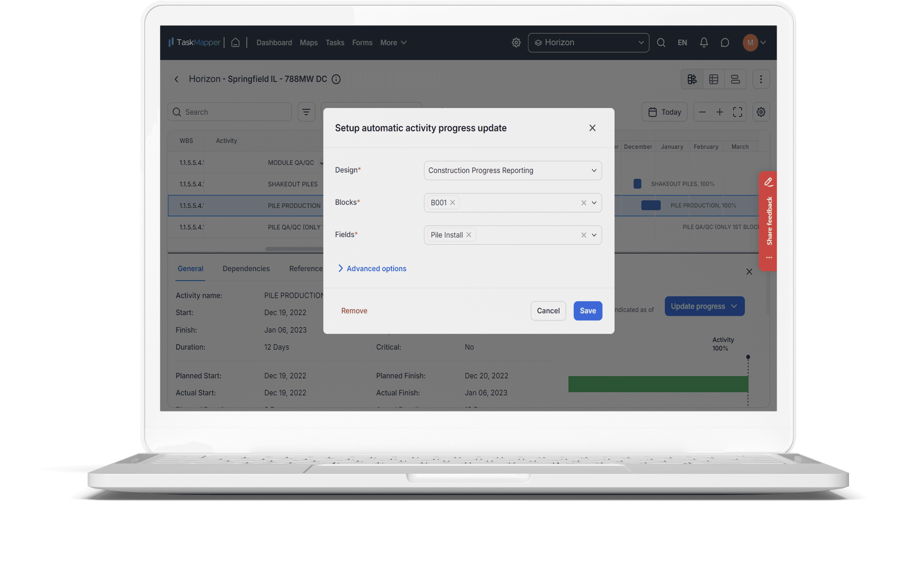Switch to stacked rows view icon
Image resolution: width=924 pixels, height=563 pixels.
[735, 79]
